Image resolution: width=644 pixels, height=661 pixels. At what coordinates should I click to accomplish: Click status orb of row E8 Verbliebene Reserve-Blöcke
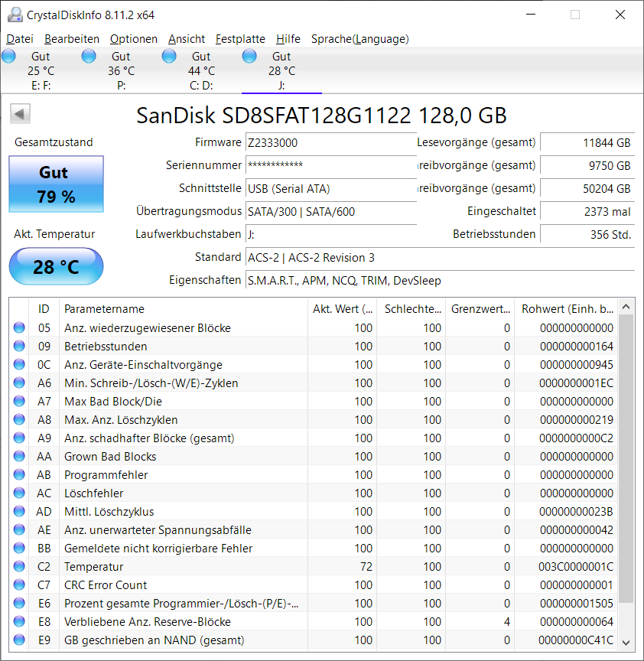click(x=19, y=621)
